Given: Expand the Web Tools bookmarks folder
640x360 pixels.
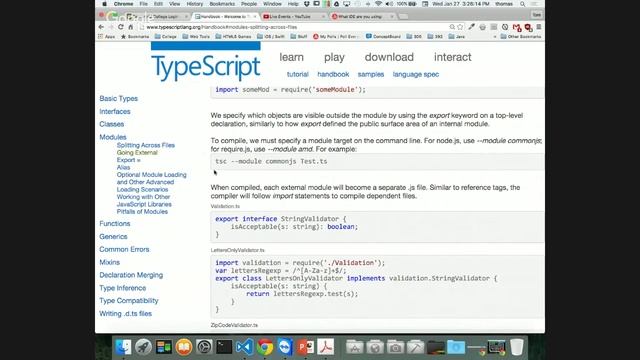Looking at the screenshot, I should (196, 36).
